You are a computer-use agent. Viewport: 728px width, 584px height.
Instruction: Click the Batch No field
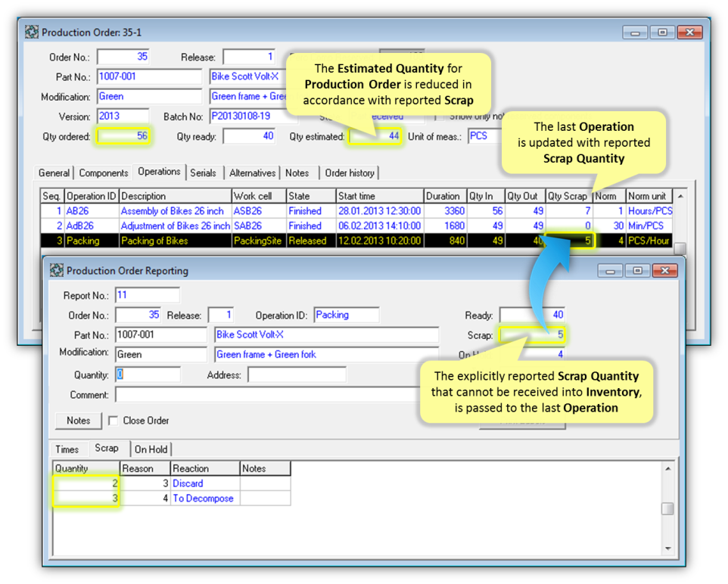(x=254, y=116)
